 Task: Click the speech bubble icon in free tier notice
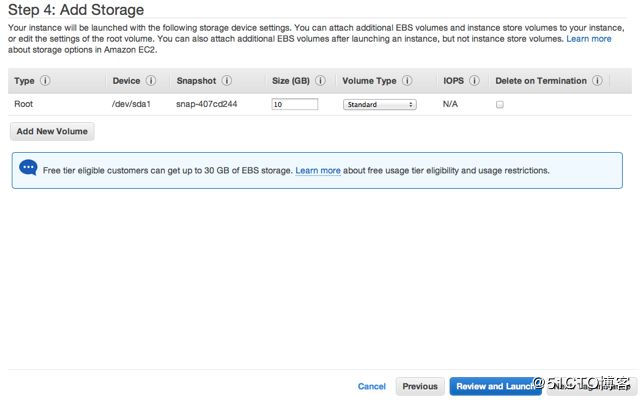28,170
